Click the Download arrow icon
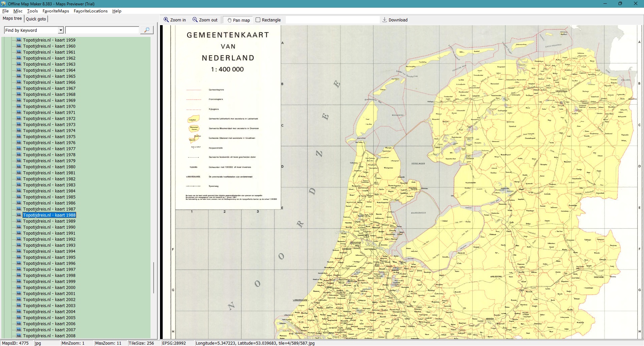The image size is (644, 346). [385, 20]
